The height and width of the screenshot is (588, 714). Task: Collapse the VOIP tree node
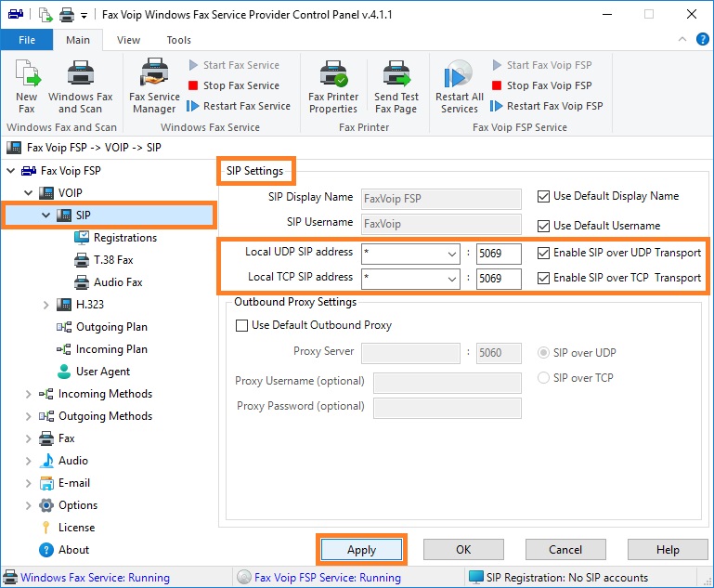click(28, 193)
